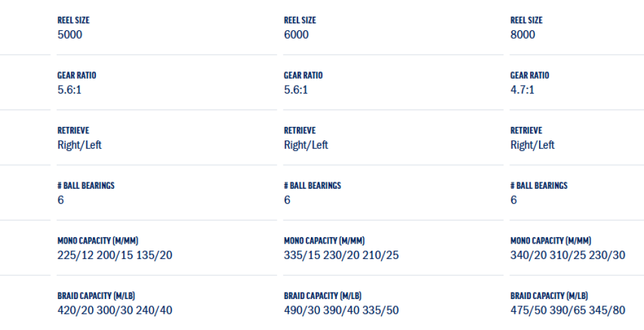Select the 4.7:1 gear ratio value
The image size is (644, 330).
pos(522,90)
